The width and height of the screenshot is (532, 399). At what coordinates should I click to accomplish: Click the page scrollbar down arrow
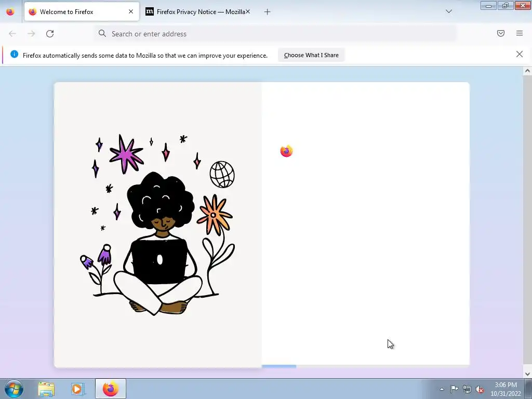(527, 374)
